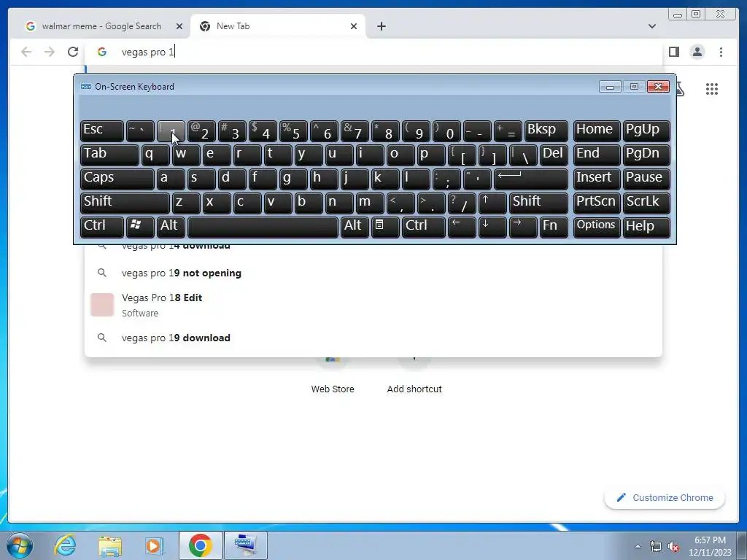Expand the tab search chevron

pos(652,26)
